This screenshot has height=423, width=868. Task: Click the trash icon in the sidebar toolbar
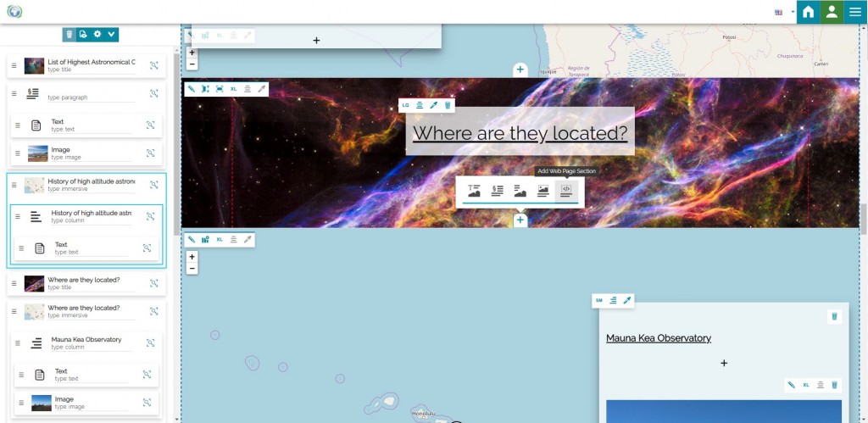[x=69, y=34]
